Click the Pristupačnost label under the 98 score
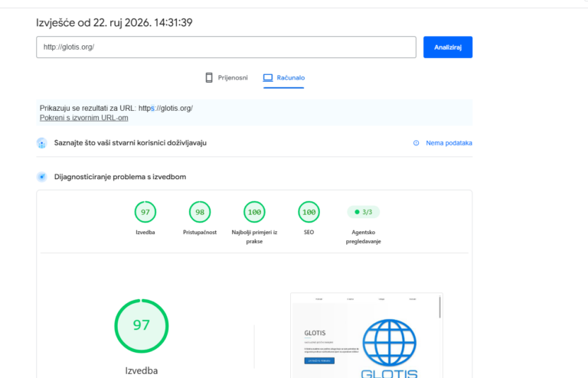 point(200,233)
